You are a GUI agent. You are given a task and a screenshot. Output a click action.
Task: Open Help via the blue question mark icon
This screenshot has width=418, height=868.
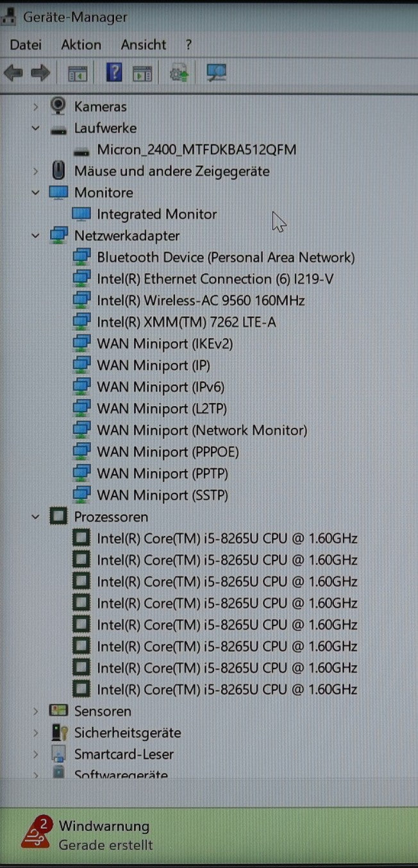coord(114,72)
